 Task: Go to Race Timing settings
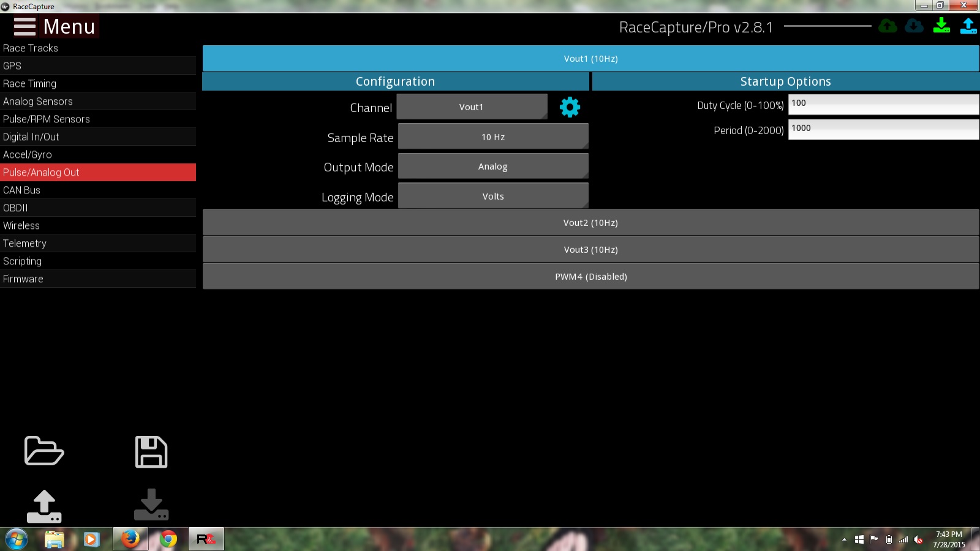(98, 83)
